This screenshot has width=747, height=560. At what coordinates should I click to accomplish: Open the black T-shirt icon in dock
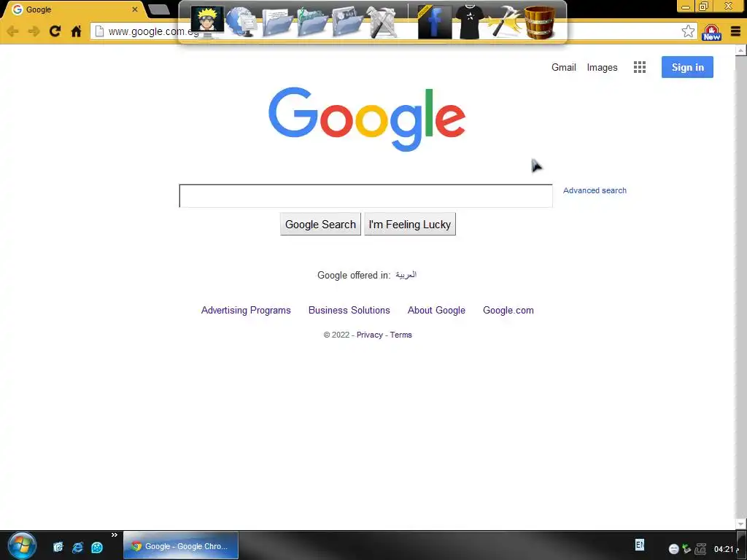(x=470, y=22)
